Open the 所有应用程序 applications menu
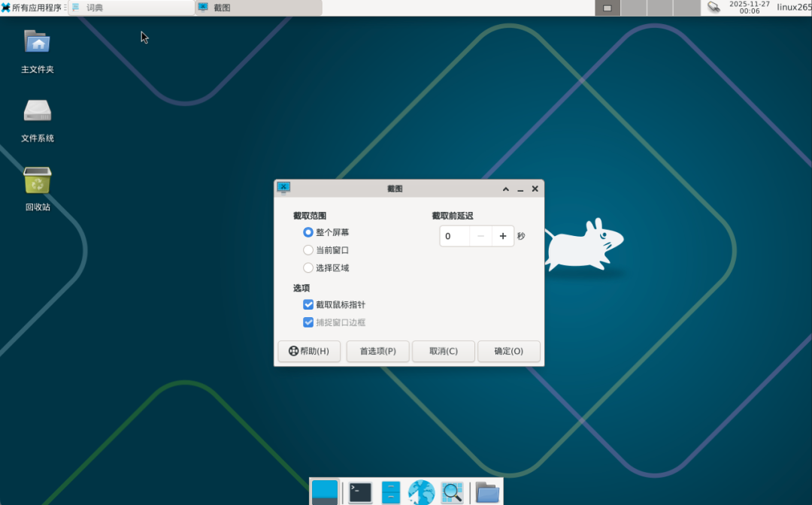 click(x=33, y=8)
